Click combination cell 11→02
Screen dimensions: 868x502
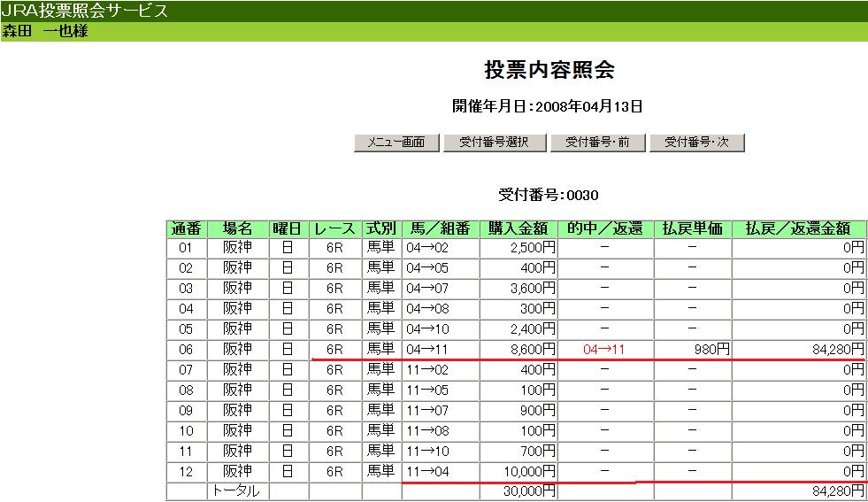(427, 370)
